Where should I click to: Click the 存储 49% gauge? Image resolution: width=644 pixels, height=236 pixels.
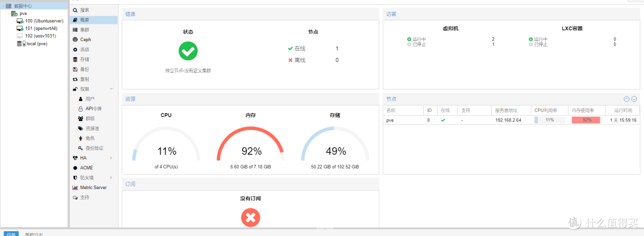335,144
